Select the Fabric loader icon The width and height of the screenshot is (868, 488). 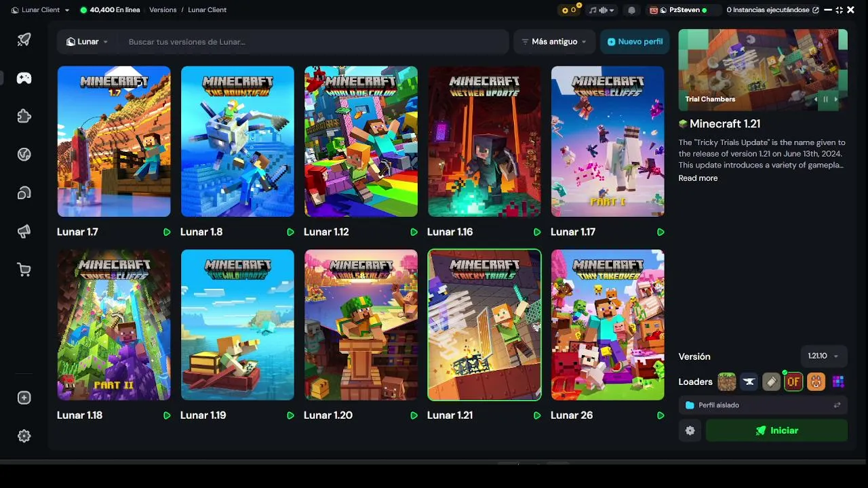click(771, 382)
